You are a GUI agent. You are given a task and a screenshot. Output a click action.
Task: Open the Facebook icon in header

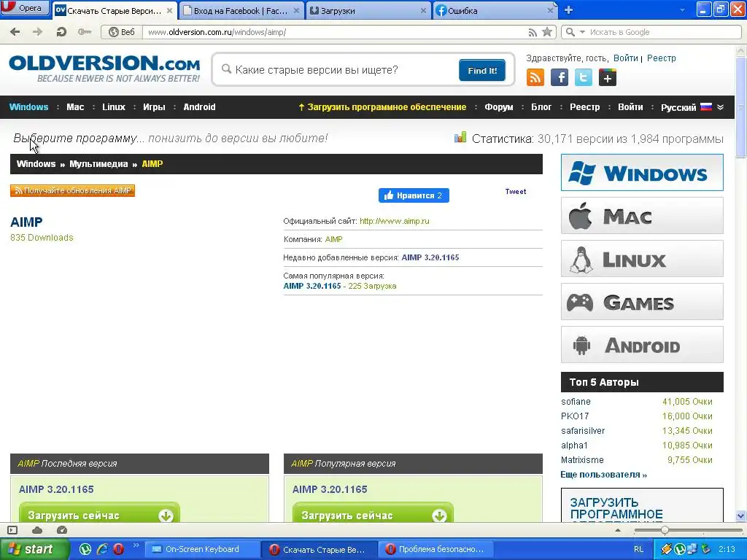pos(560,77)
